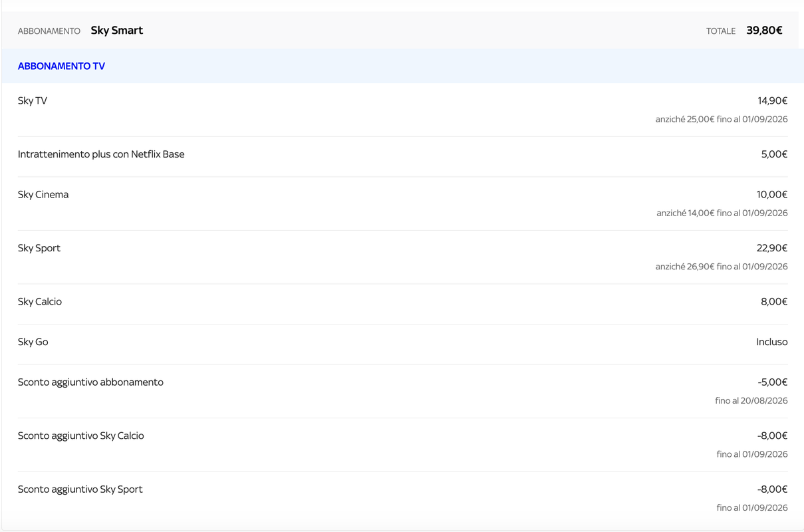Viewport: 804px width, 532px height.
Task: Select the Sky Calcio price 8,00€
Action: 774,302
